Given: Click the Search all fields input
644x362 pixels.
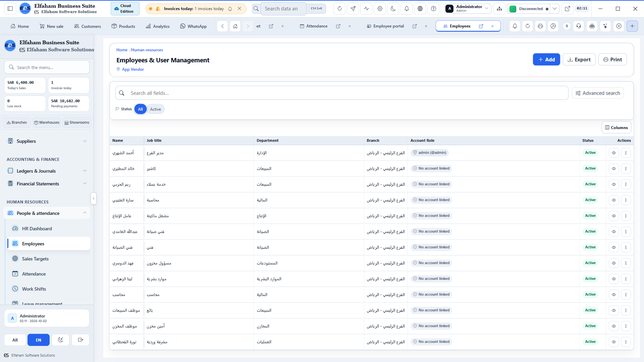Looking at the screenshot, I should tap(342, 93).
